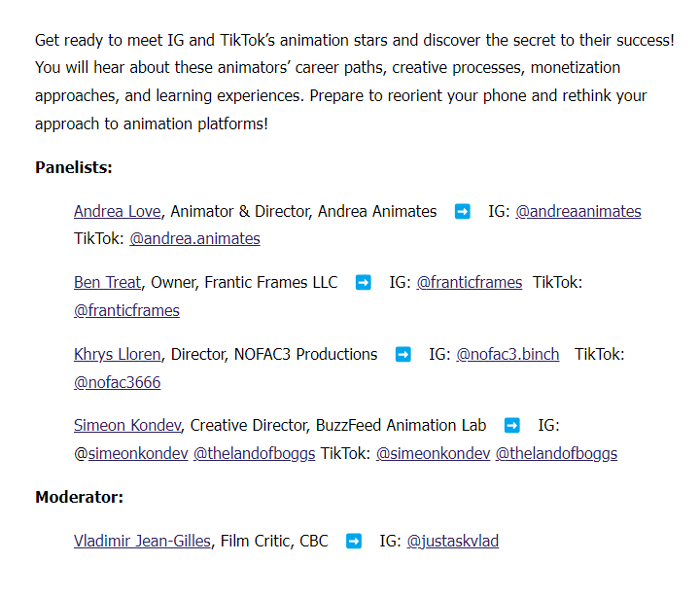700x598 pixels.
Task: Open @franticframes TikTok link on second line
Action: [x=126, y=311]
